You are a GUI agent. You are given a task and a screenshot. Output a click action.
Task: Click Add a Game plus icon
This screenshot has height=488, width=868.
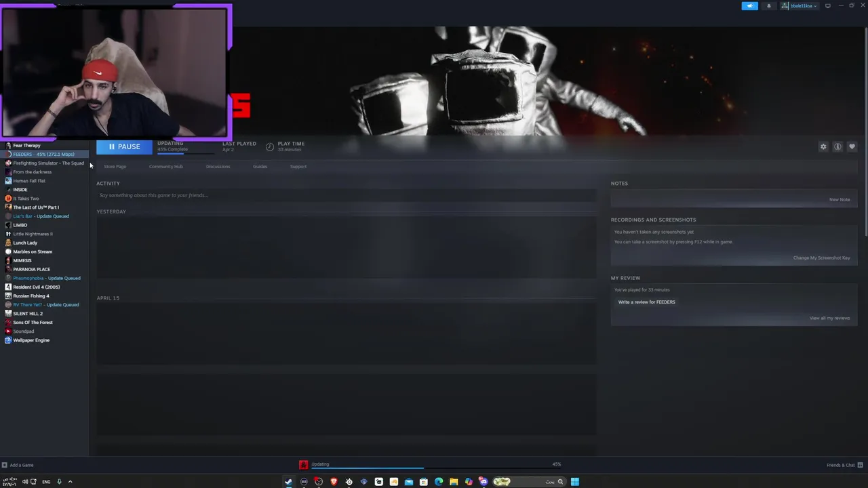(5, 465)
